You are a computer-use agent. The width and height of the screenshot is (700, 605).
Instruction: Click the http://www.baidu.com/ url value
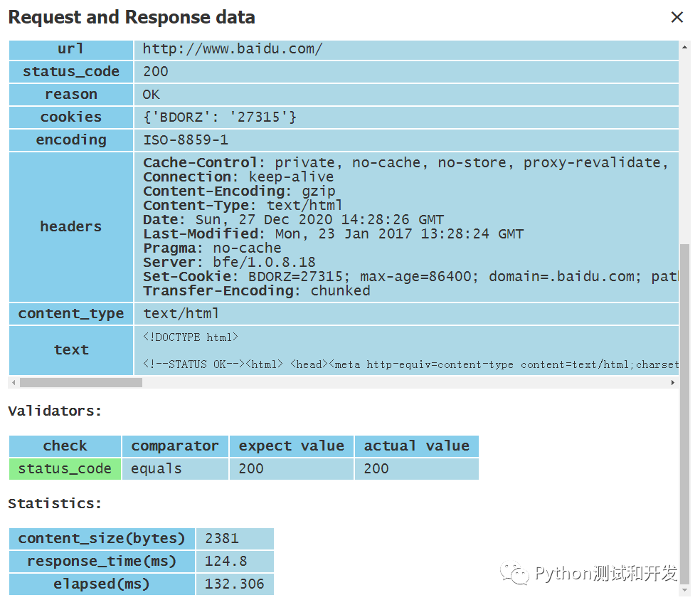tap(233, 49)
